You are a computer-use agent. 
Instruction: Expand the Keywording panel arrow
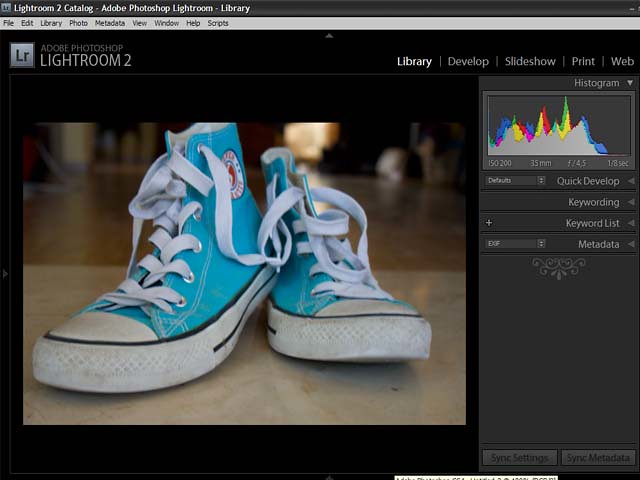[630, 202]
